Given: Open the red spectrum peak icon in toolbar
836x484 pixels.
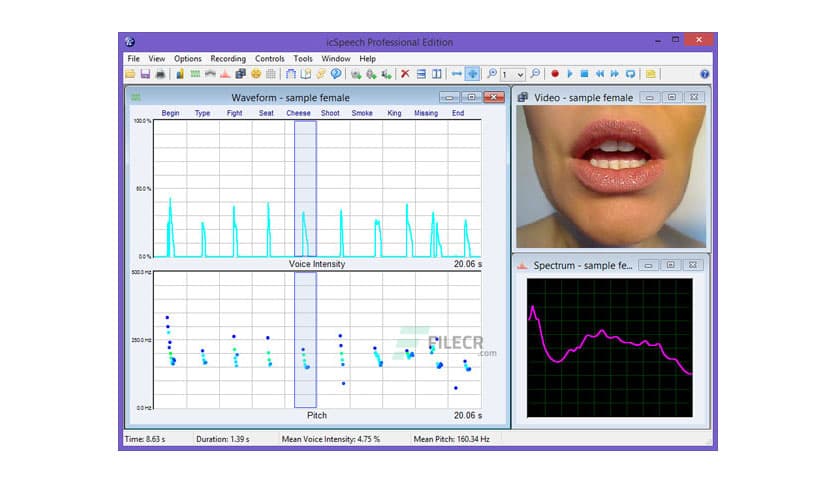Looking at the screenshot, I should [x=225, y=74].
